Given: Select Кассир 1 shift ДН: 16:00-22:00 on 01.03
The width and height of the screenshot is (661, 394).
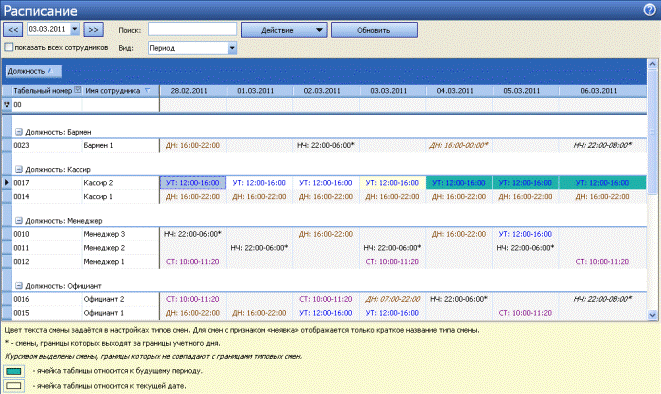Looking at the screenshot, I should (259, 196).
